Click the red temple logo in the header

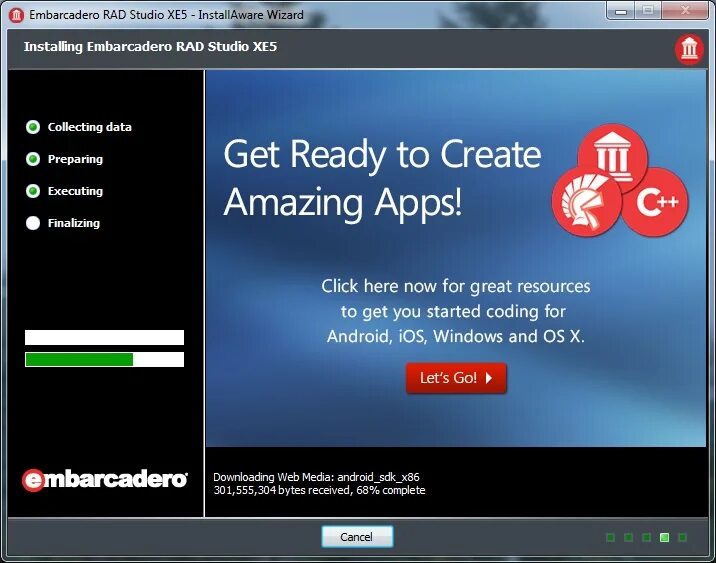(x=690, y=49)
